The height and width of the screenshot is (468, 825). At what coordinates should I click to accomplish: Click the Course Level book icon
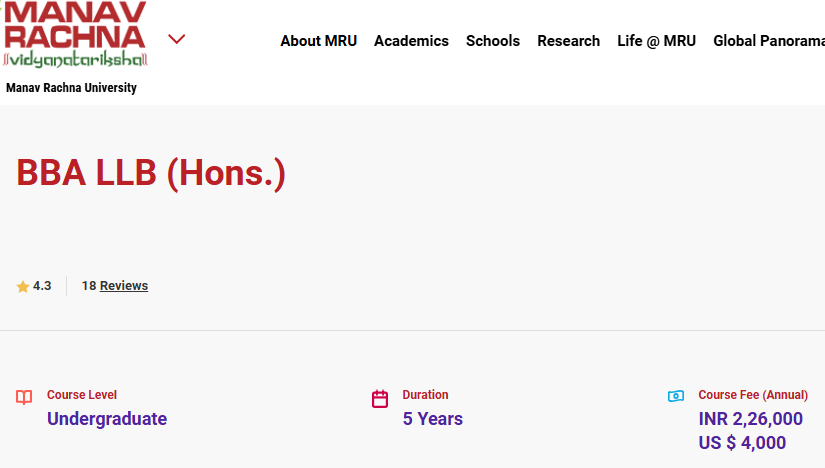tap(24, 398)
